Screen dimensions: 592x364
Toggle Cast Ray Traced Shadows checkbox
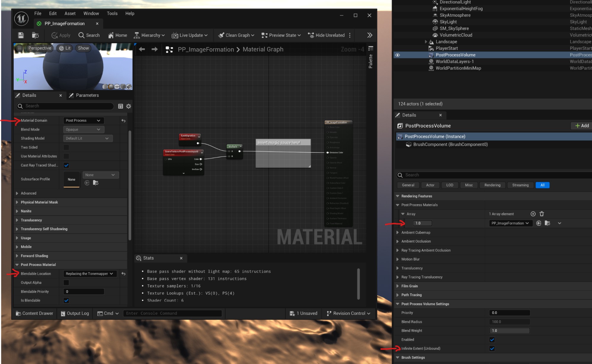click(x=66, y=165)
